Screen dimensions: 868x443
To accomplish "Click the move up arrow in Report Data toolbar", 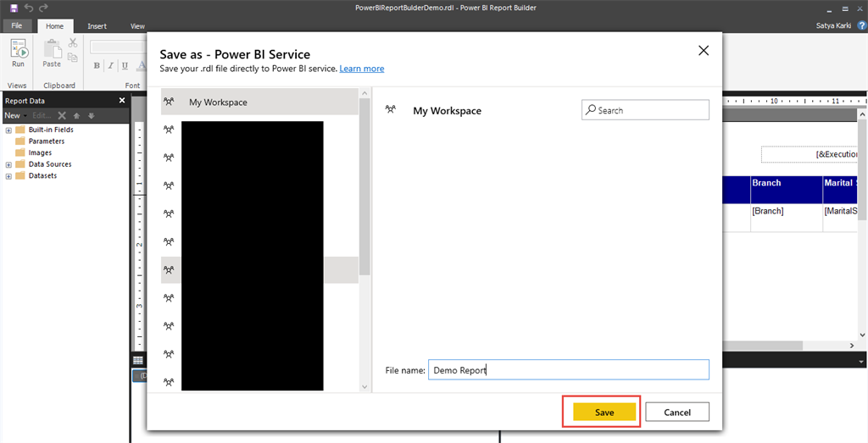I will [77, 115].
